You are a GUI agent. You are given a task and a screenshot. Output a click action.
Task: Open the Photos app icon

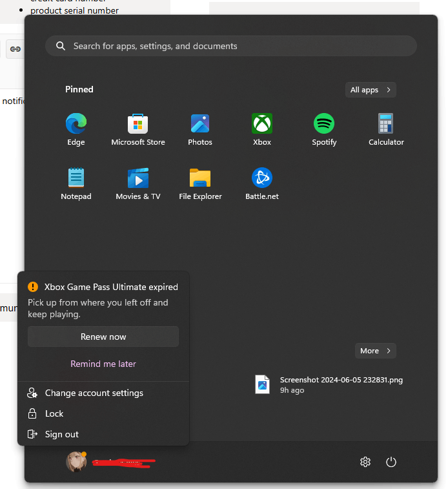point(200,129)
